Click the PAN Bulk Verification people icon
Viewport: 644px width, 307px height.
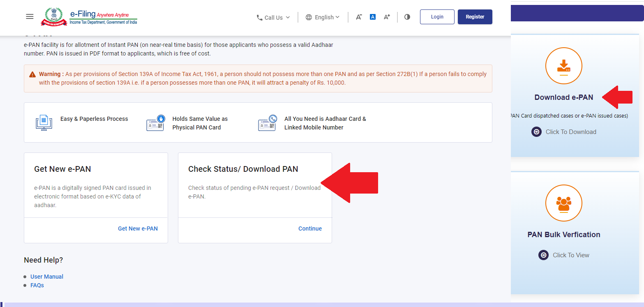point(563,203)
